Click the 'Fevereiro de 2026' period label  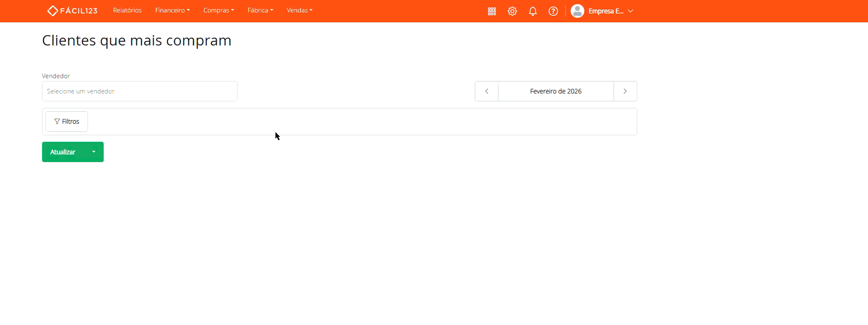pos(555,91)
